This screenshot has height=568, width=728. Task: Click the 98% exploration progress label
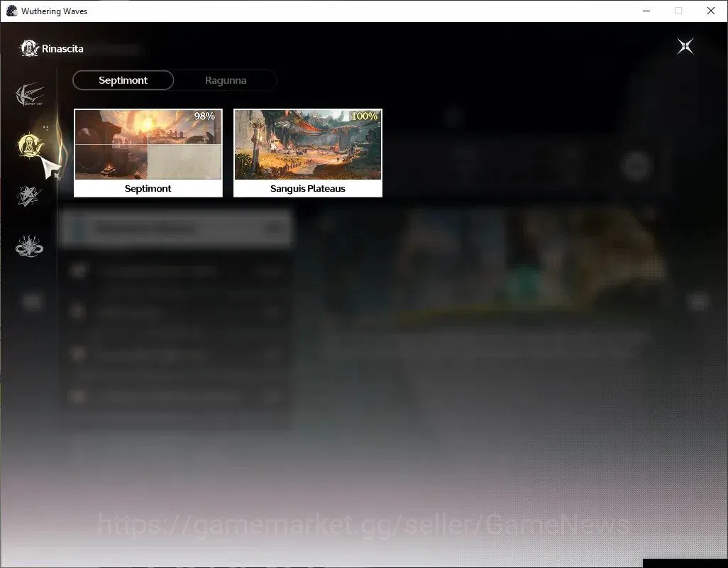point(204,116)
